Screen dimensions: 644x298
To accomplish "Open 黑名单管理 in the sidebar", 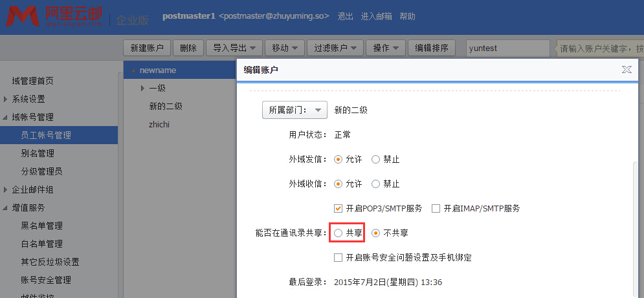I will 41,226.
